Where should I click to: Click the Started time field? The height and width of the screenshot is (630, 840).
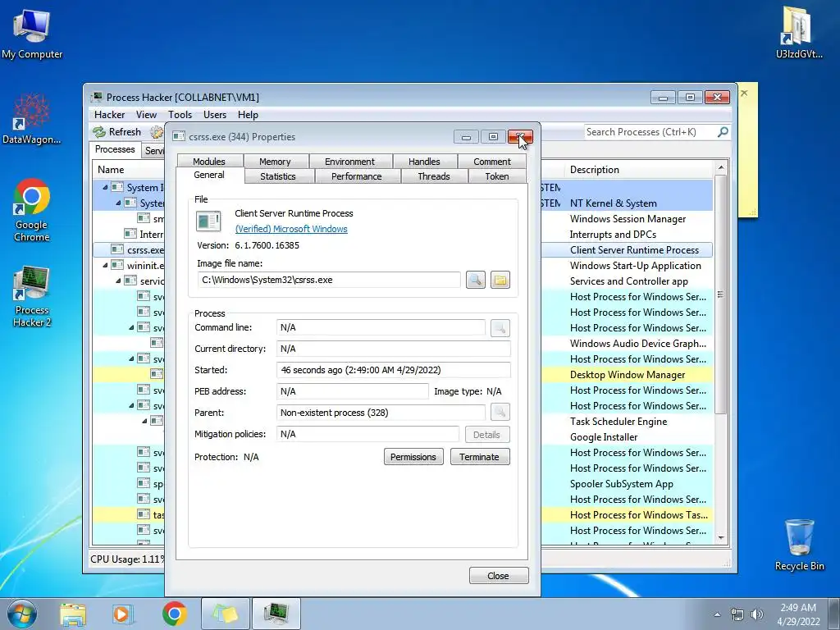pos(393,370)
